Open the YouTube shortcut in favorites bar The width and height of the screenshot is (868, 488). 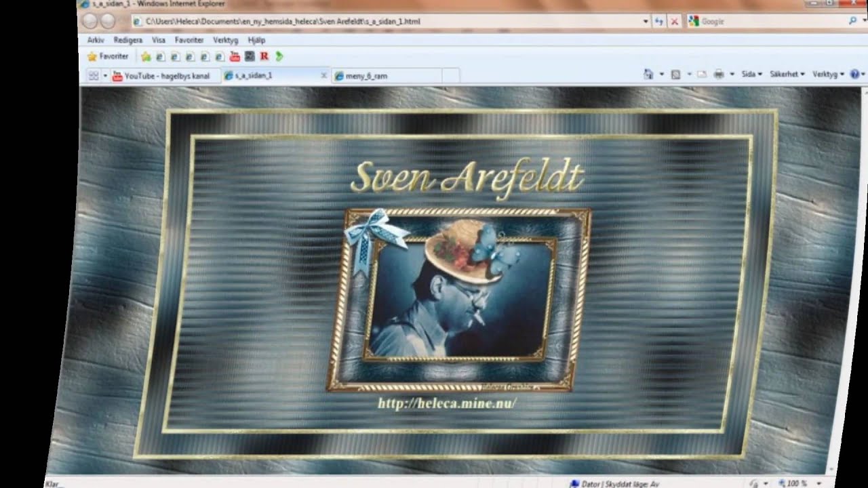point(235,56)
